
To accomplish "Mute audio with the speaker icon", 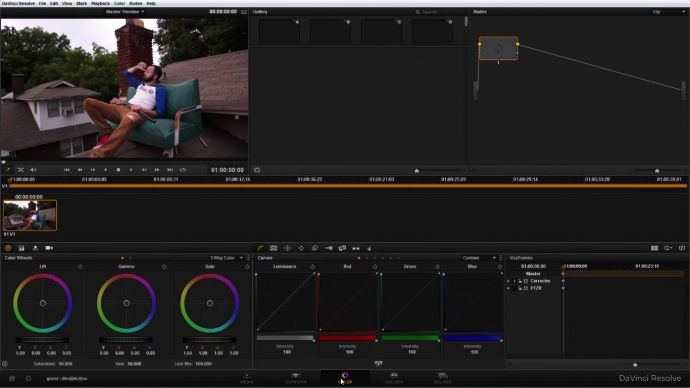I will click(33, 170).
